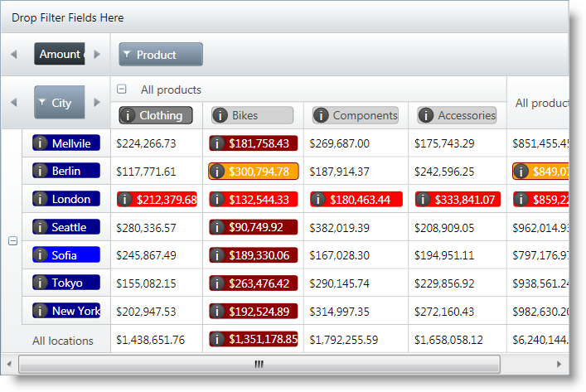The image size is (586, 392).
Task: Click the info icon next to Tokyo
Action: tap(41, 283)
